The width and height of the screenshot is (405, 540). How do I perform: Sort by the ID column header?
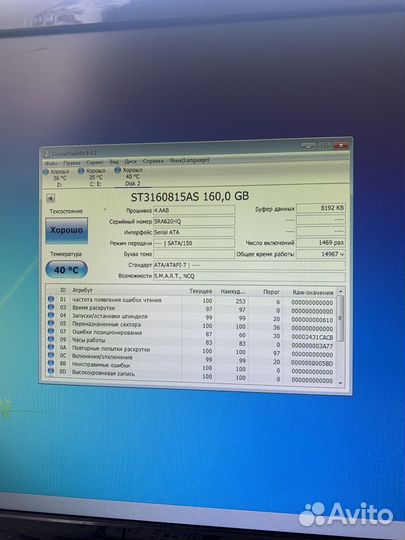(63, 290)
